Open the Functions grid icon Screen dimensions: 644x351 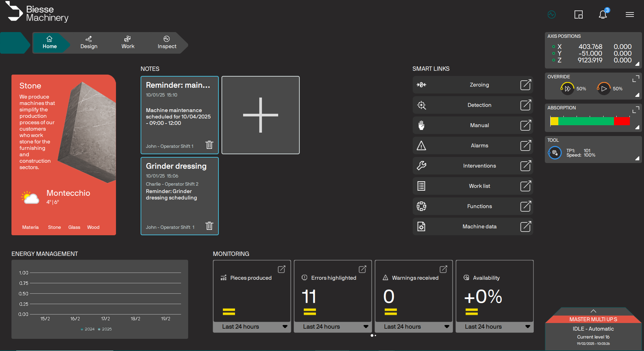point(421,206)
